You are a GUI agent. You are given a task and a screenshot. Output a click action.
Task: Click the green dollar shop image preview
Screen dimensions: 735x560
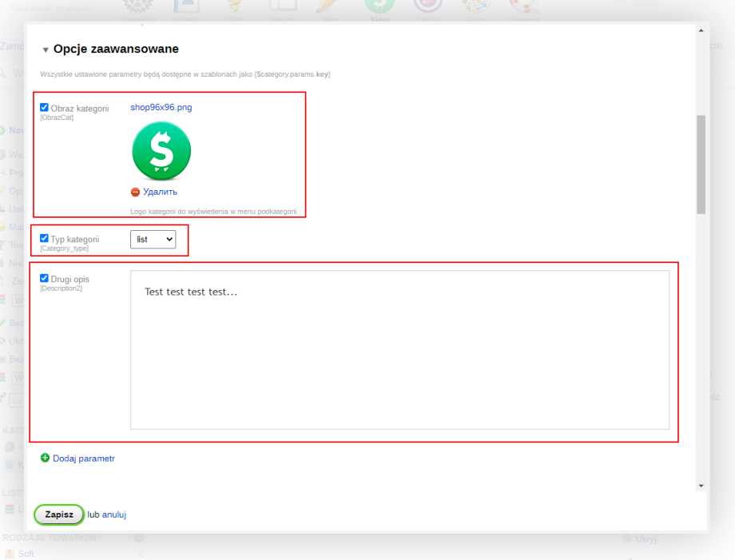[161, 150]
